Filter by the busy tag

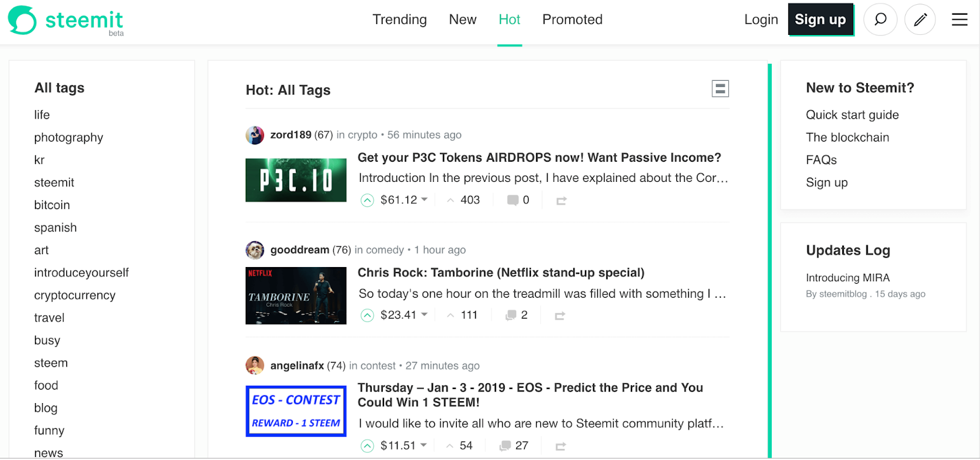(47, 341)
